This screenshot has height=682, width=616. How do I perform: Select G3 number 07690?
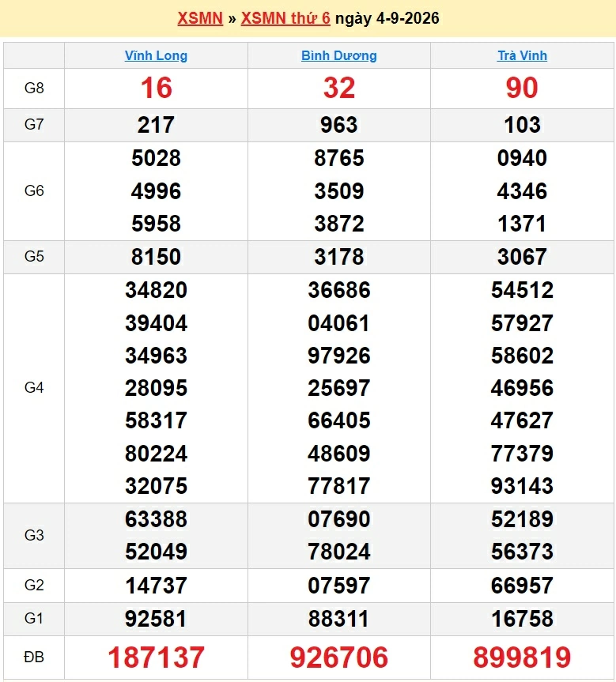(339, 519)
